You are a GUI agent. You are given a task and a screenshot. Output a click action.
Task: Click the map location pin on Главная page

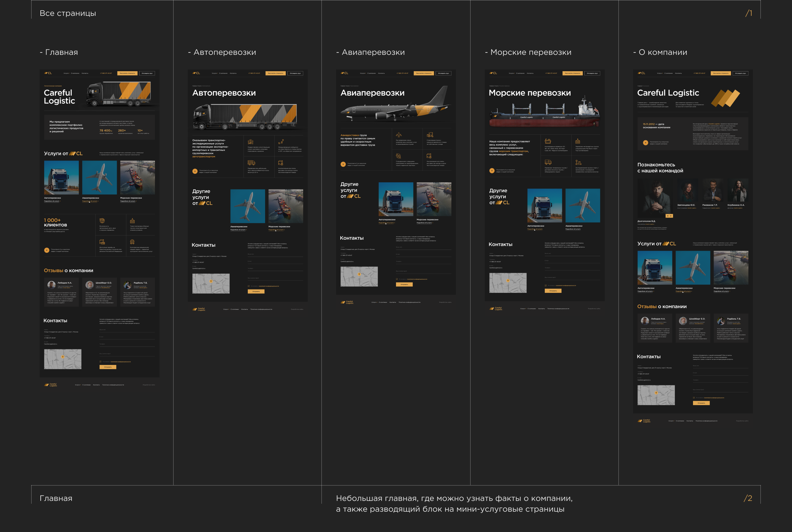63,356
